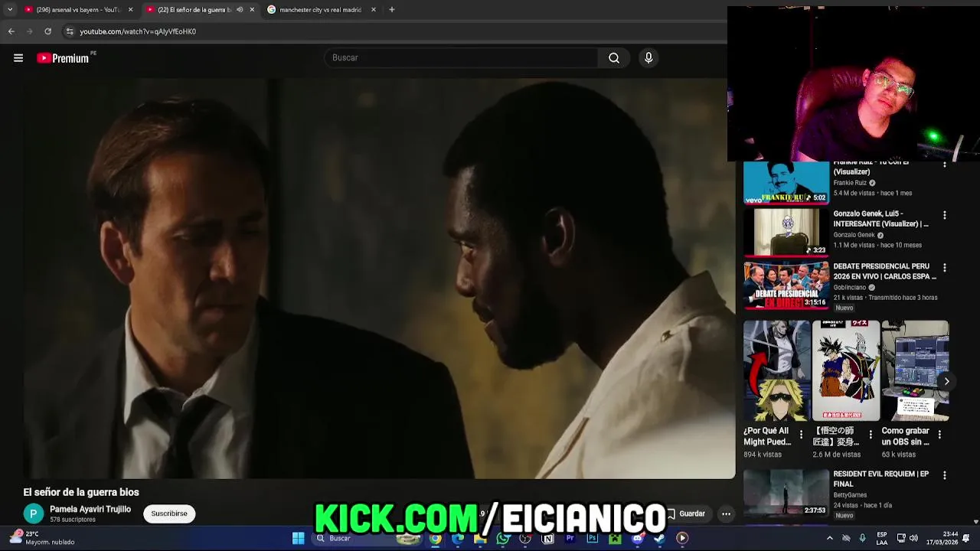
Task: Click the video title El señor de la guerra bios
Action: click(x=81, y=492)
